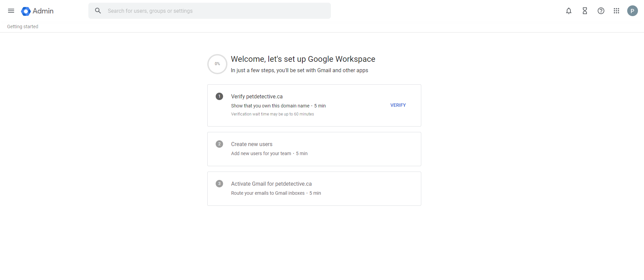The height and width of the screenshot is (280, 644).
Task: Click the search magnifier icon
Action: point(98,11)
